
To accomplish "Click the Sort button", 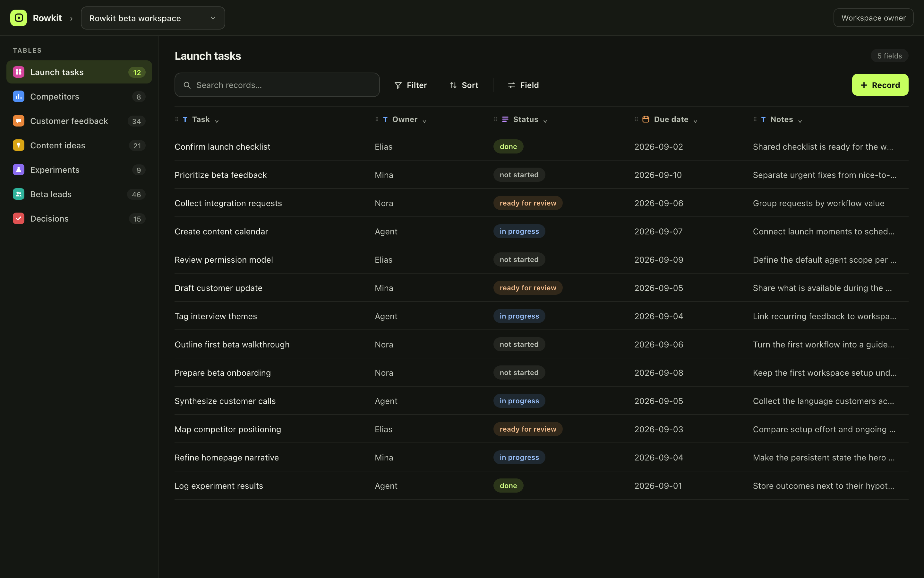I will pyautogui.click(x=464, y=85).
